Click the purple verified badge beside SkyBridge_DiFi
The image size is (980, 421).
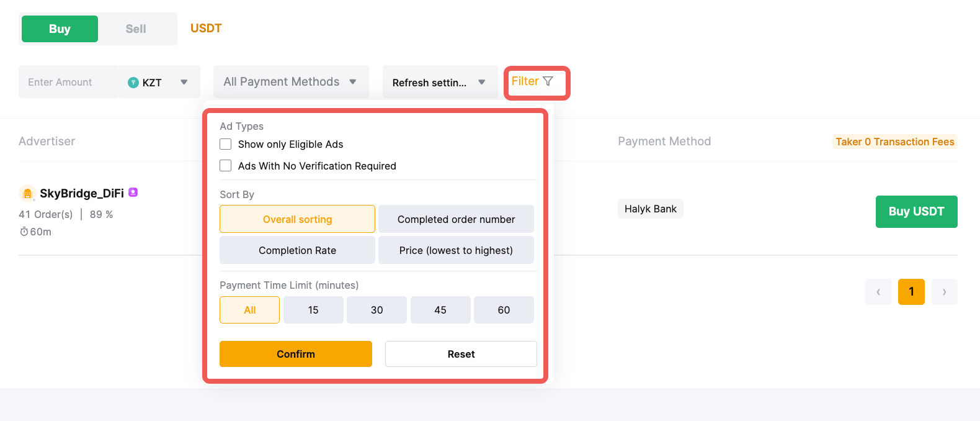(x=133, y=192)
